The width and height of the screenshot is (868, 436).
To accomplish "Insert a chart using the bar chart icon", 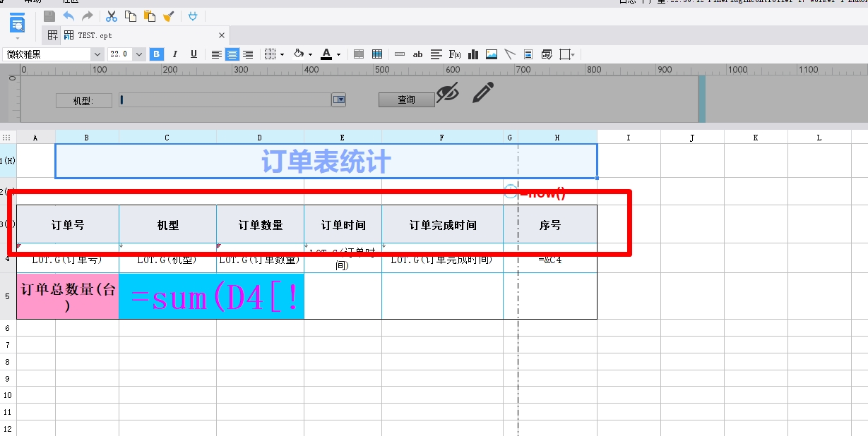I will pyautogui.click(x=473, y=54).
